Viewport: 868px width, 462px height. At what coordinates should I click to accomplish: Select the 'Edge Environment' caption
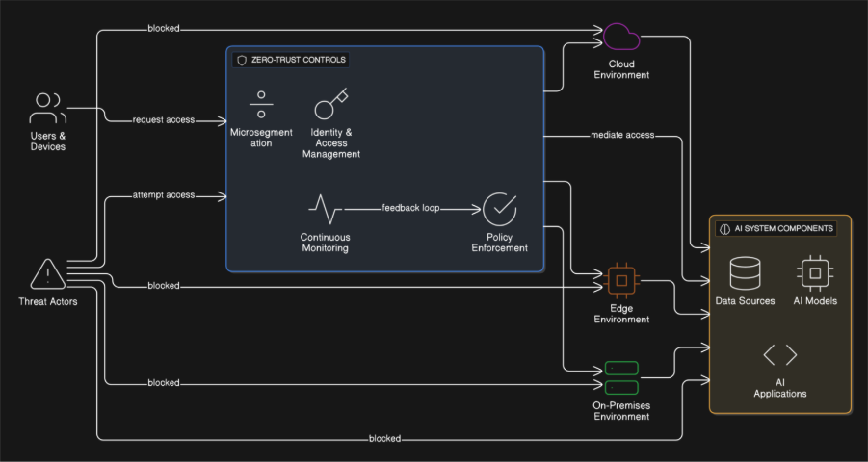[x=621, y=314]
